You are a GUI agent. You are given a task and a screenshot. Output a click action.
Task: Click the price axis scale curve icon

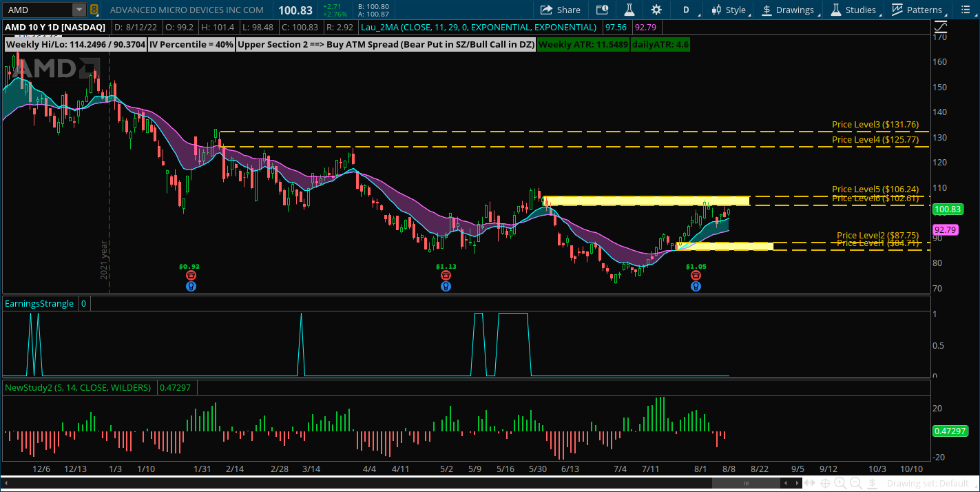940,27
